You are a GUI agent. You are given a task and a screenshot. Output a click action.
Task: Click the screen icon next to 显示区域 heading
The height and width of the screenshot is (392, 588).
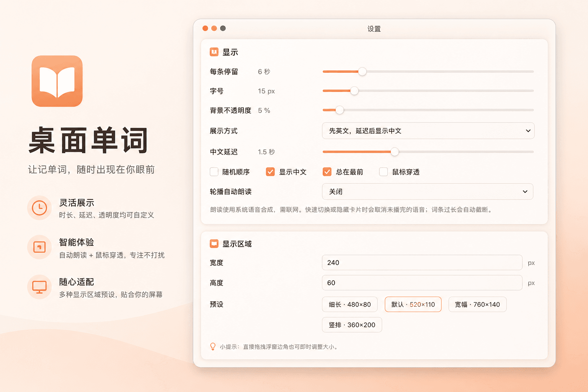pyautogui.click(x=214, y=243)
